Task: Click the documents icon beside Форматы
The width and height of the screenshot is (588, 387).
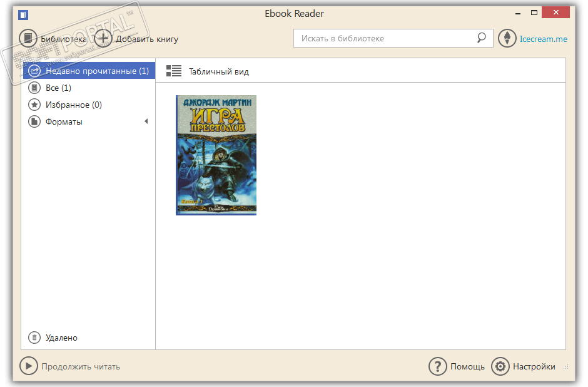Action: tap(34, 121)
